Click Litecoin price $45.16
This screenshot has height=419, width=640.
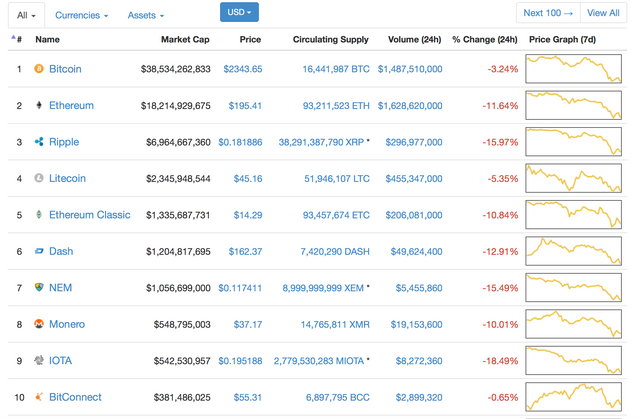tap(248, 179)
